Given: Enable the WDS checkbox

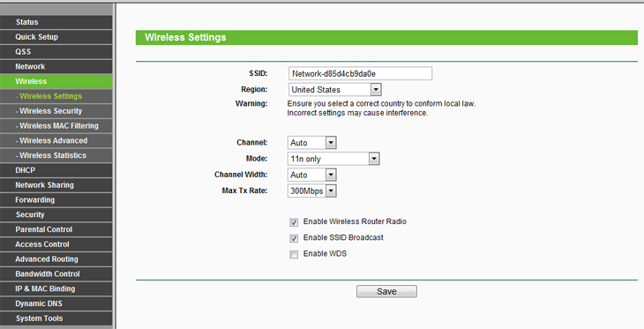Looking at the screenshot, I should point(294,255).
